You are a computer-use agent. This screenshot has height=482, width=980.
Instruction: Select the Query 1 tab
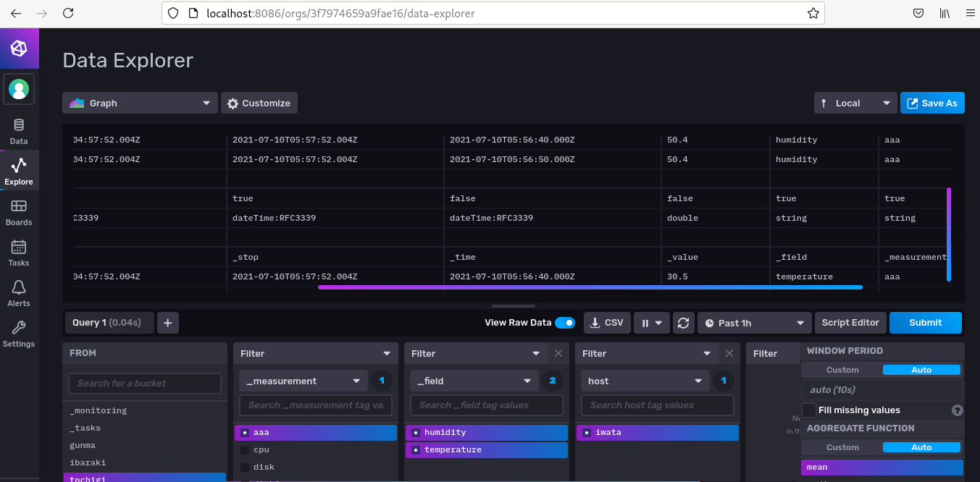pyautogui.click(x=109, y=322)
